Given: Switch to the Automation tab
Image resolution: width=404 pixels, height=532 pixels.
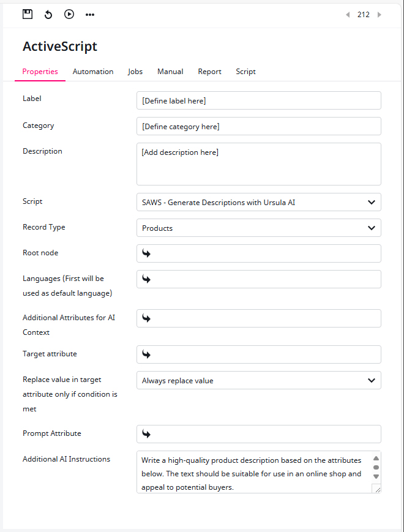Looking at the screenshot, I should click(93, 72).
